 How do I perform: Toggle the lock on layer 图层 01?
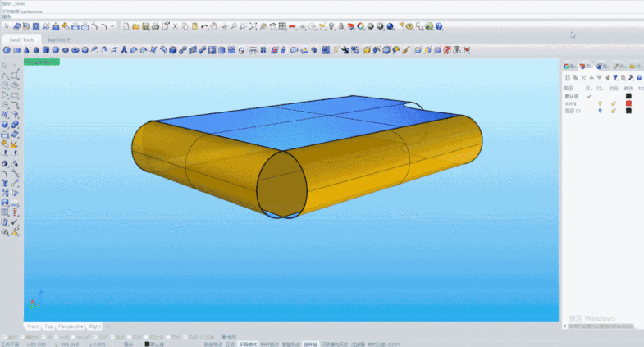point(612,111)
